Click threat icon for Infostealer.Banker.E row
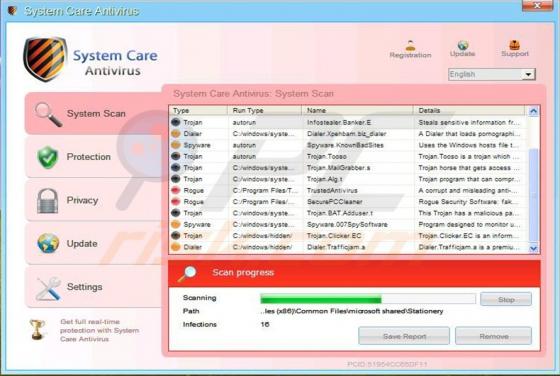The image size is (560, 376). tap(175, 122)
